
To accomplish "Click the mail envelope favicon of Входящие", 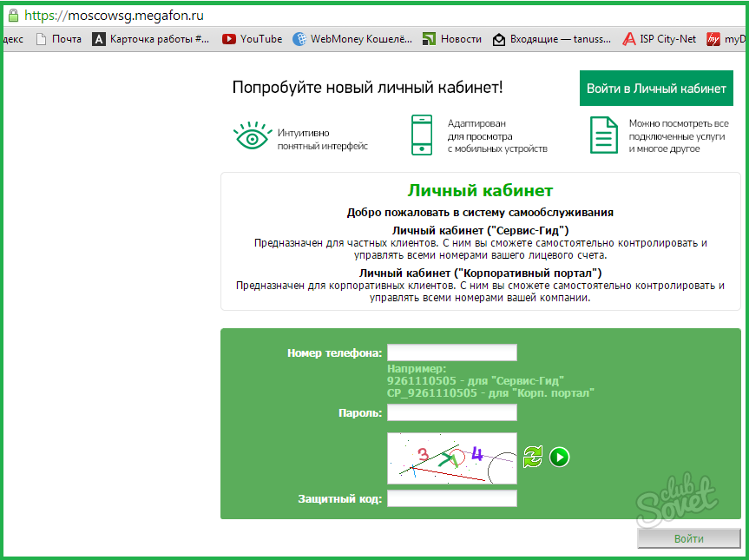I will click(499, 40).
